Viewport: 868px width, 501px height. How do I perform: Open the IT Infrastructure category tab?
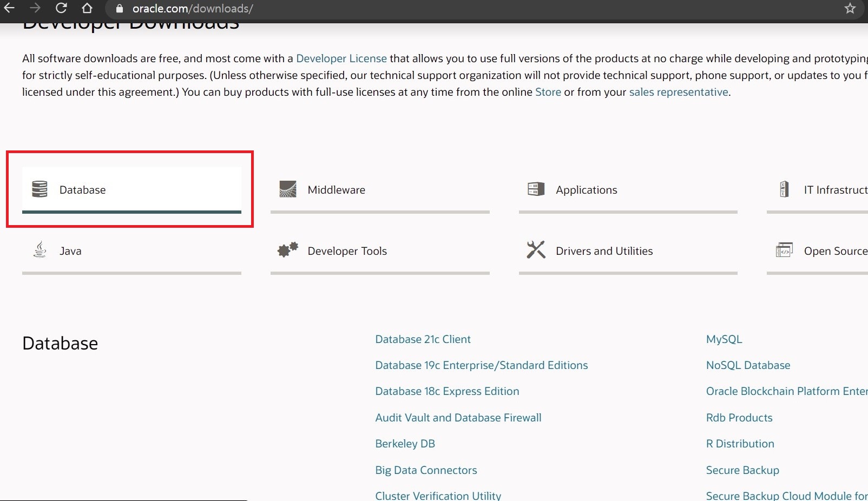817,190
